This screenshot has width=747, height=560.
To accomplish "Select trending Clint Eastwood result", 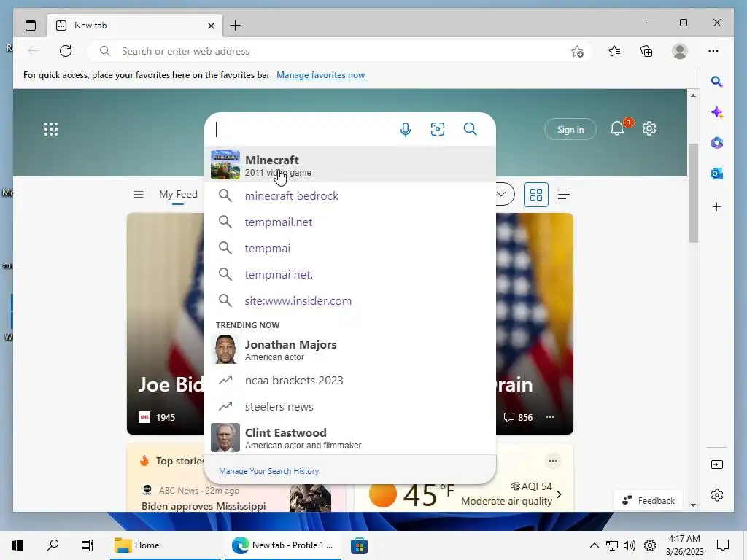I will pyautogui.click(x=350, y=437).
